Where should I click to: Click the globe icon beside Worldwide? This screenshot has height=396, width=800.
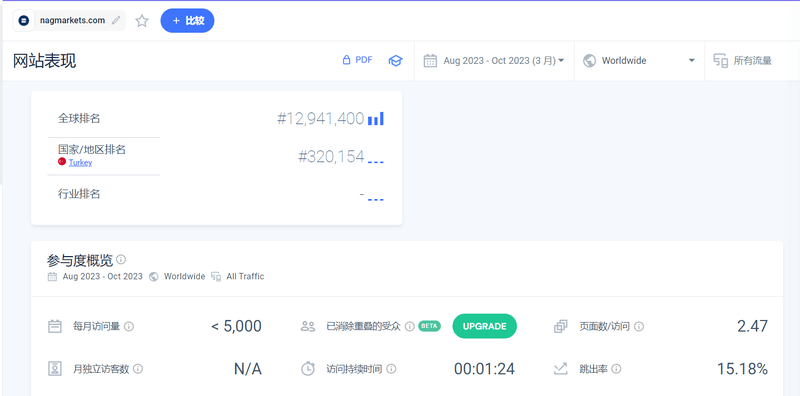coord(589,61)
